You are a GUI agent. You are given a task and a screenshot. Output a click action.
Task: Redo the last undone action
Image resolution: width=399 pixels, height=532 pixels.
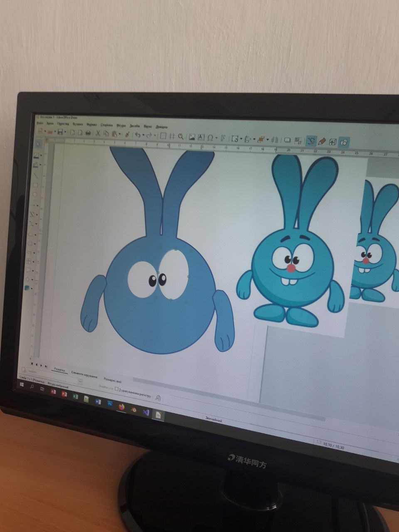149,135
